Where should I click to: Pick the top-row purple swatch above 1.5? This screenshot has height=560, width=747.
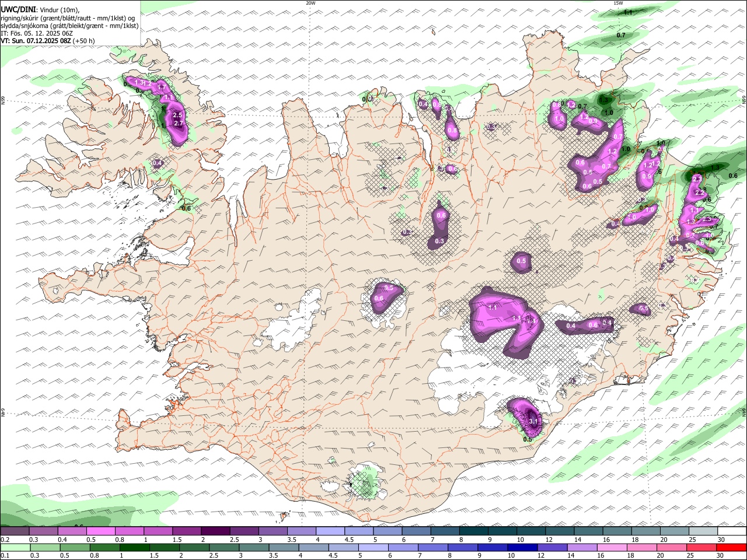click(186, 531)
